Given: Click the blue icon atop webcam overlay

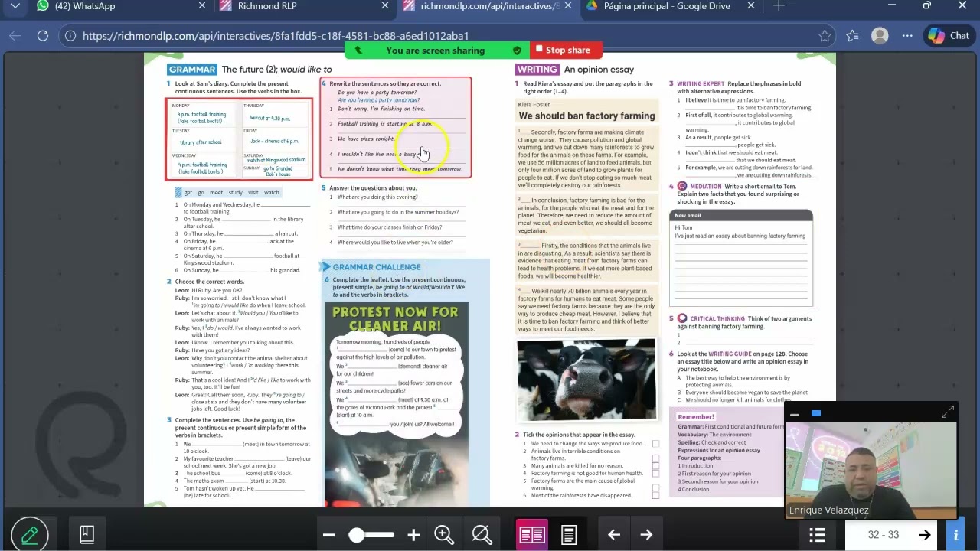Looking at the screenshot, I should point(816,414).
